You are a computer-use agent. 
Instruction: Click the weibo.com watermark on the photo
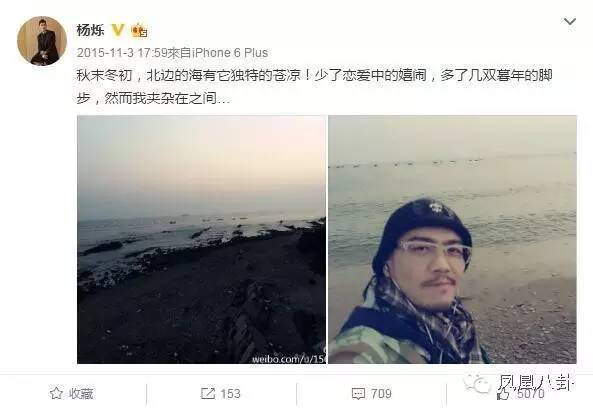pyautogui.click(x=289, y=358)
